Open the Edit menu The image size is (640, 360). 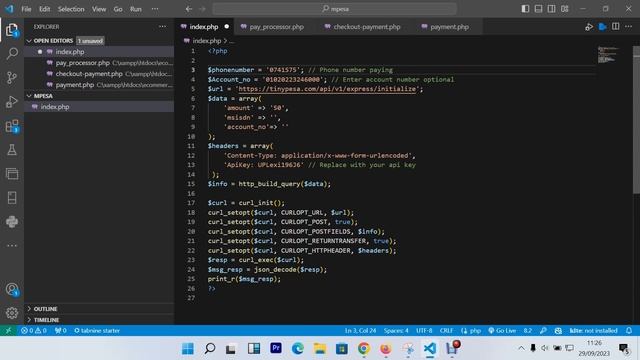point(44,9)
